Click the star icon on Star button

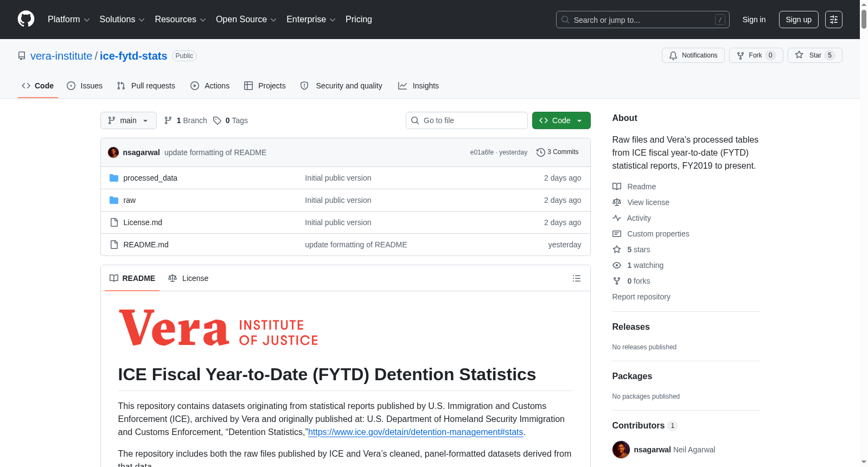click(x=799, y=55)
